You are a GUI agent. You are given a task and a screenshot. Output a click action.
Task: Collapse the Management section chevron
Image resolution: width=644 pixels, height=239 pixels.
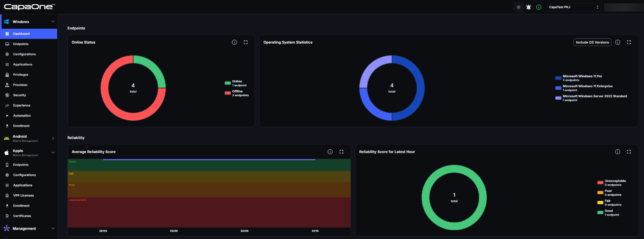coord(53,228)
